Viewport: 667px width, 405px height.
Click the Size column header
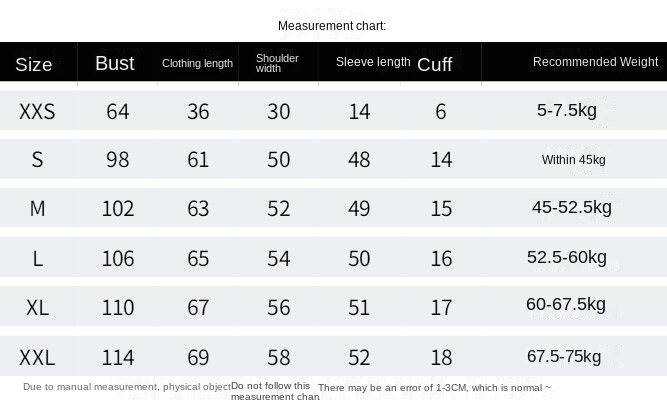point(34,65)
